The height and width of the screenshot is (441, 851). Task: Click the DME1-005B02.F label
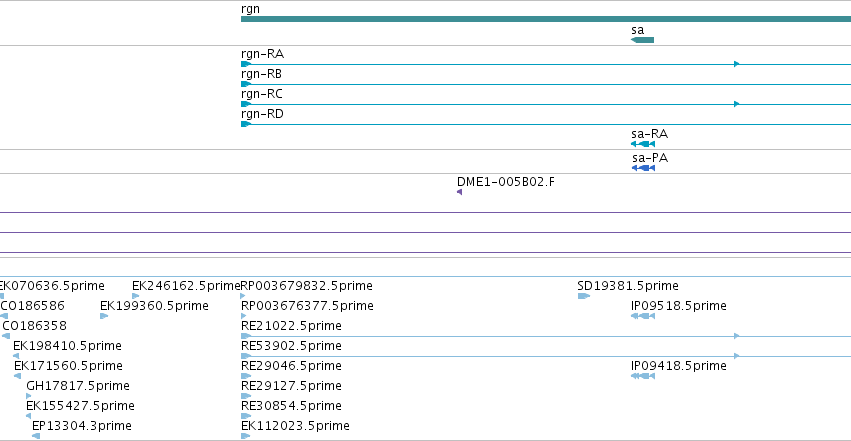click(x=506, y=182)
